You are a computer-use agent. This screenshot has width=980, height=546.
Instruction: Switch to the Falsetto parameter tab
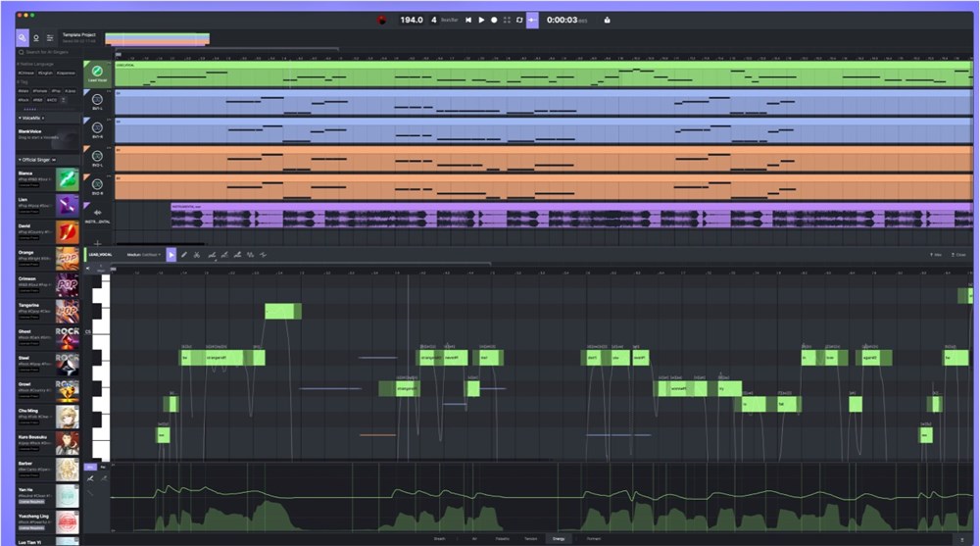(503, 538)
